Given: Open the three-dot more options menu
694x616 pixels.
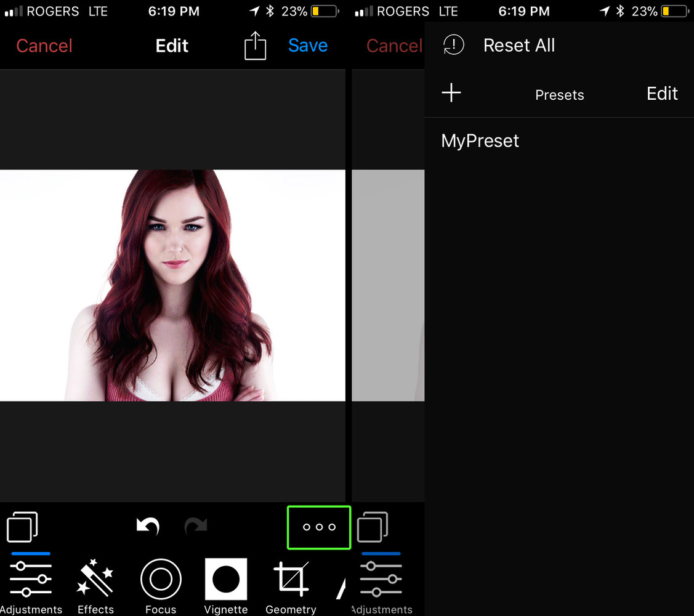Looking at the screenshot, I should [319, 527].
